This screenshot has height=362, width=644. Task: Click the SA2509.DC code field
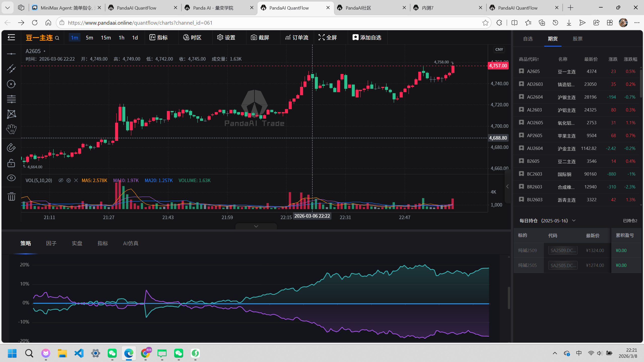tap(563, 250)
